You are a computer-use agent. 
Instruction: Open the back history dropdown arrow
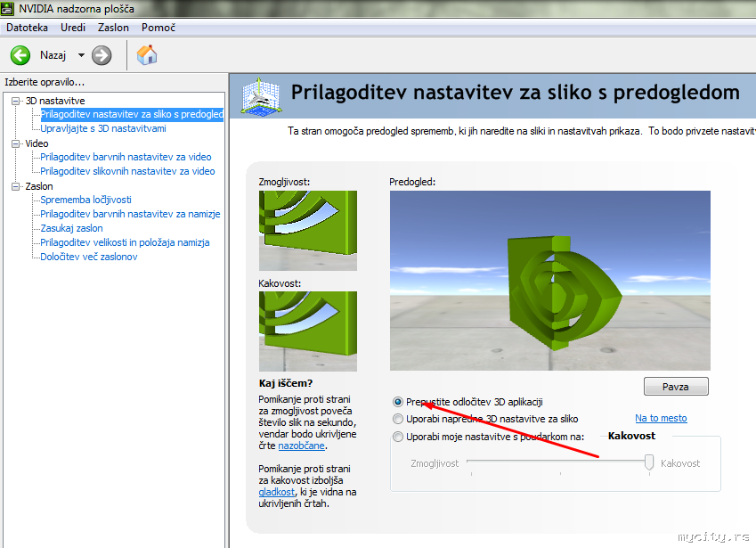(x=82, y=55)
